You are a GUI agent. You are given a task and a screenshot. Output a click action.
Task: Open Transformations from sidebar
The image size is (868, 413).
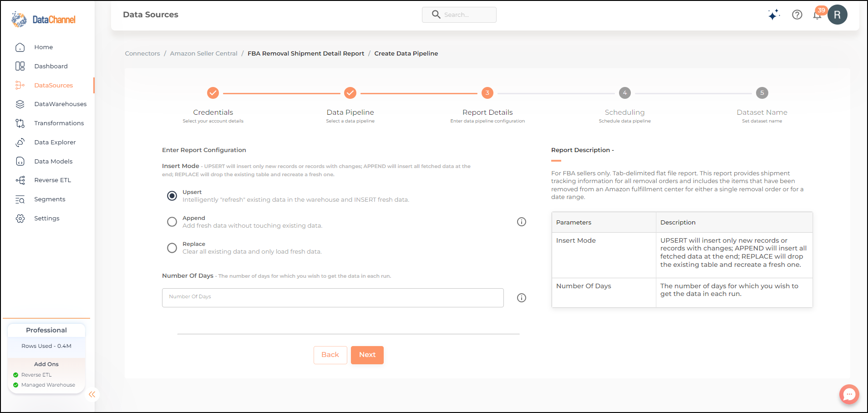[x=59, y=123]
